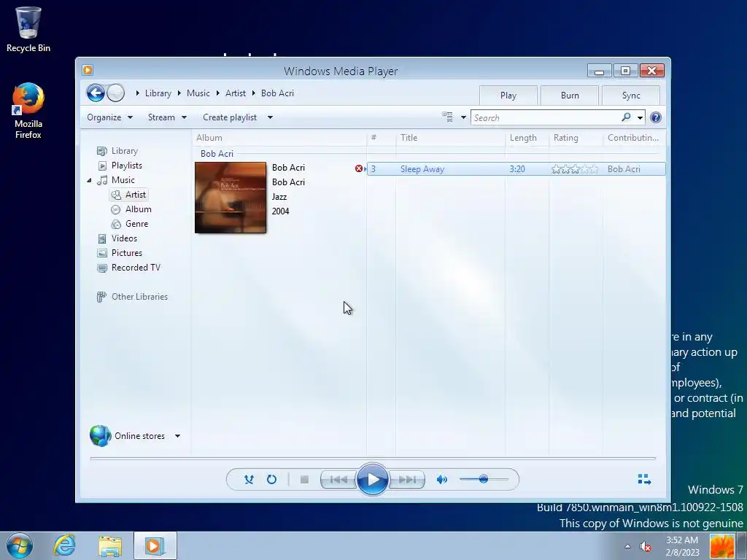The image size is (747, 560).
Task: Click Music in the breadcrumb path
Action: click(x=198, y=93)
